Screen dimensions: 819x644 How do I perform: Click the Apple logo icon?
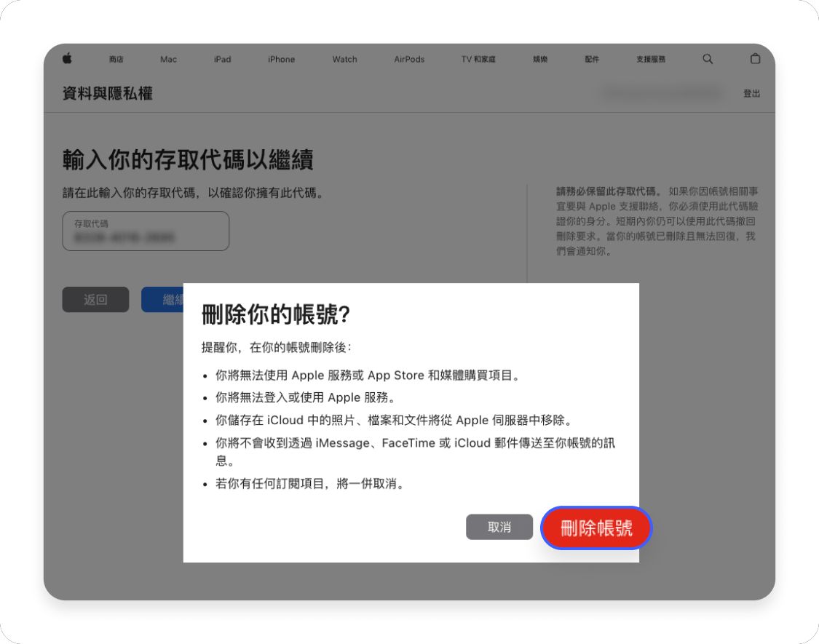point(68,58)
